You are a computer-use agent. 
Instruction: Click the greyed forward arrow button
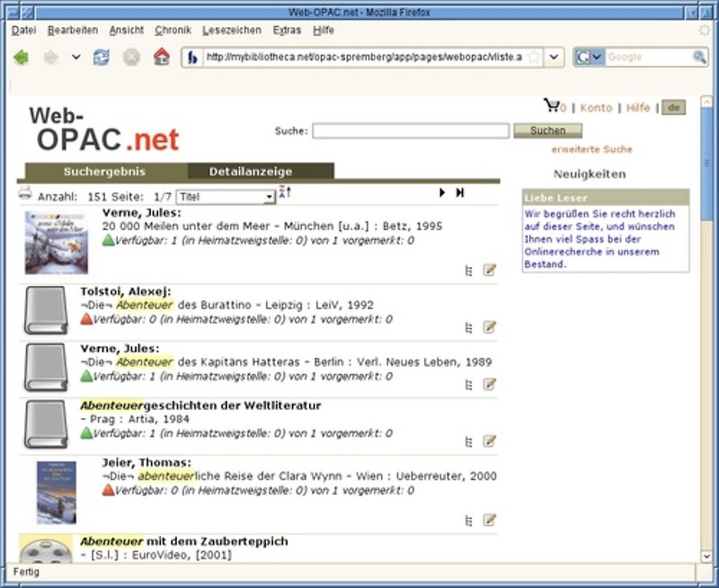(50, 58)
